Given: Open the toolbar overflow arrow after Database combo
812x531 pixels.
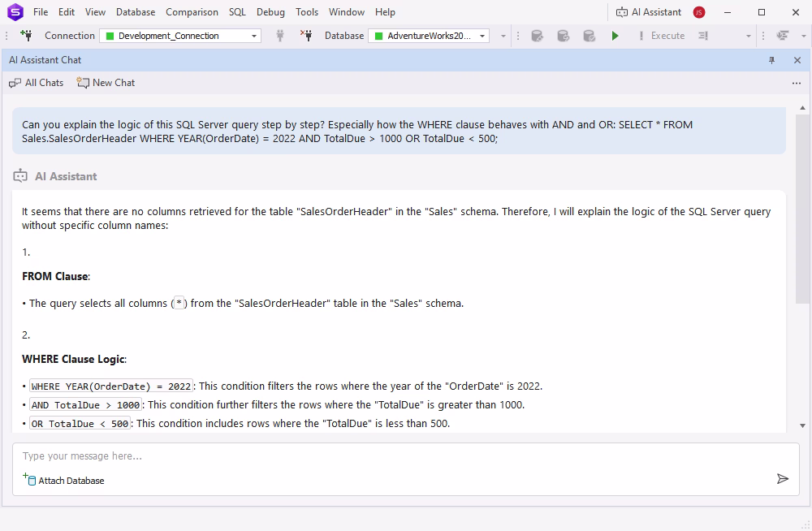Looking at the screenshot, I should click(503, 37).
